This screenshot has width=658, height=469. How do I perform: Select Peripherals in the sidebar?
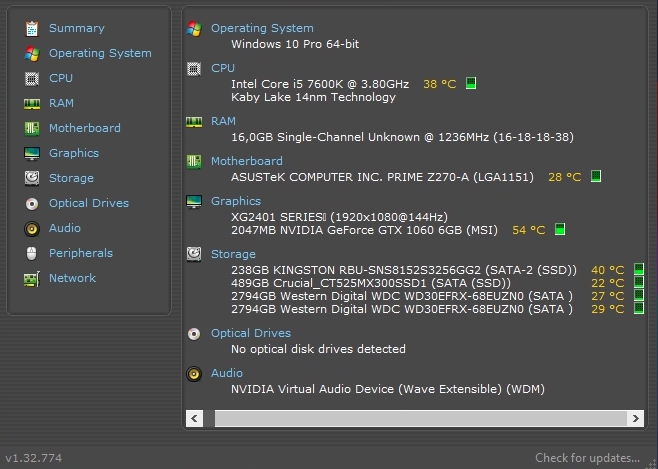81,253
